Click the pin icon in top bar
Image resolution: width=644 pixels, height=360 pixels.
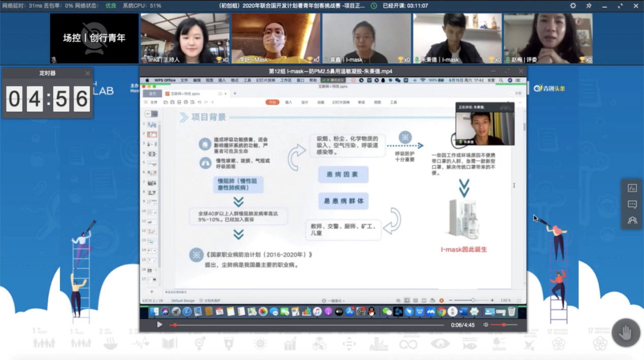point(589,6)
